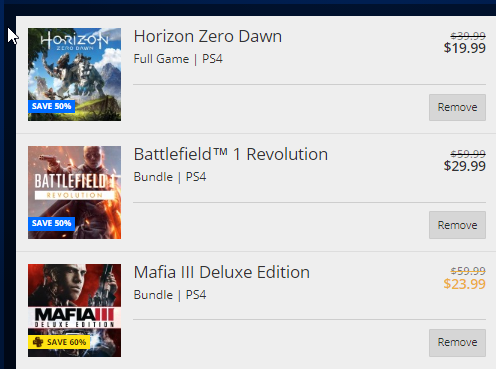Click the $19.99 Horizon sale price
The height and width of the screenshot is (369, 496).
[464, 48]
